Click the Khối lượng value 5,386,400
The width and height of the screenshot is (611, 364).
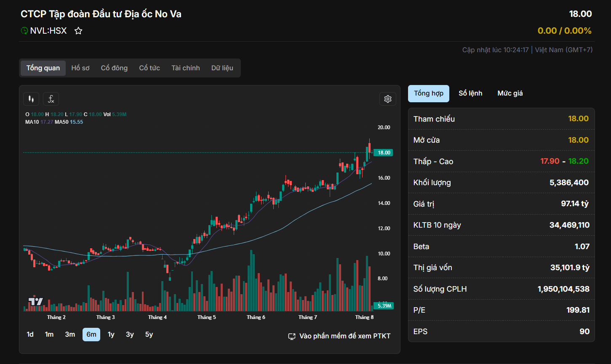point(569,183)
